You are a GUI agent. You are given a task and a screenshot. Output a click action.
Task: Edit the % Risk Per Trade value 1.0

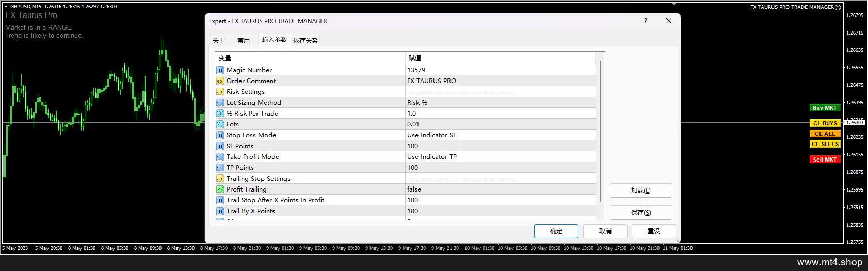[x=500, y=114]
